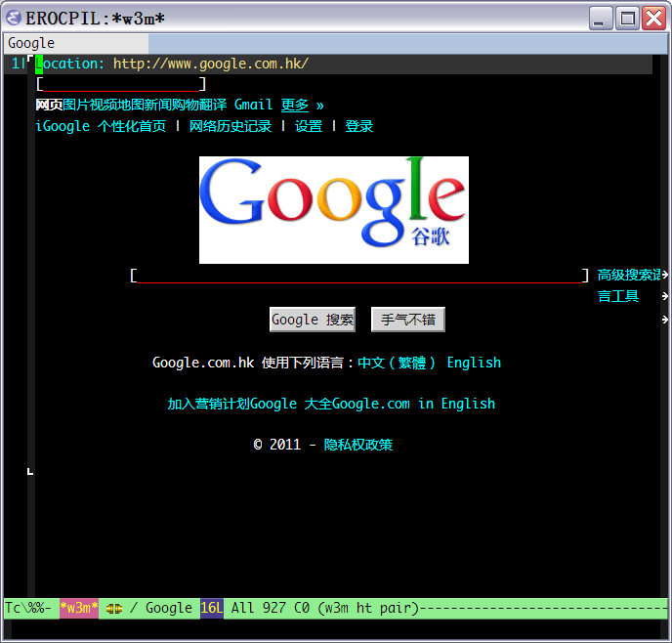The width and height of the screenshot is (672, 643).
Task: Click the © 2011 copyright text
Action: tap(277, 445)
